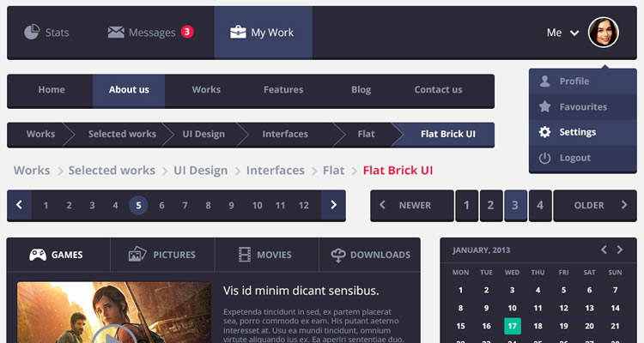Click Selected works in arrow breadcrumb
Viewport: 644px width, 343px height.
click(122, 135)
